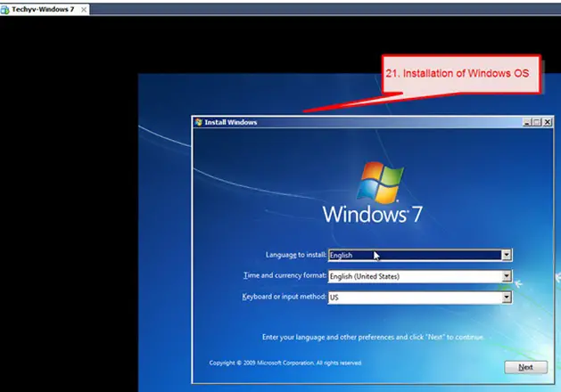Viewport: 561px width, 392px height.
Task: Click the Windows 7 wordmark text
Action: click(373, 215)
